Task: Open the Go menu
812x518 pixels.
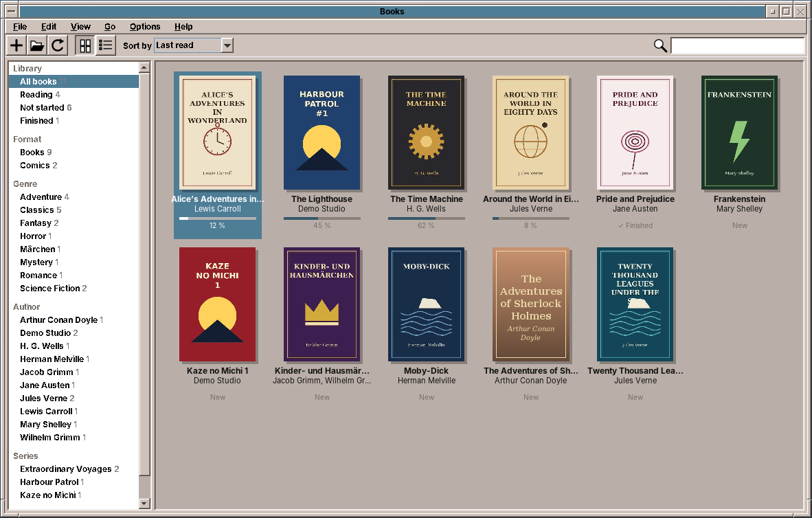Action: pyautogui.click(x=110, y=26)
